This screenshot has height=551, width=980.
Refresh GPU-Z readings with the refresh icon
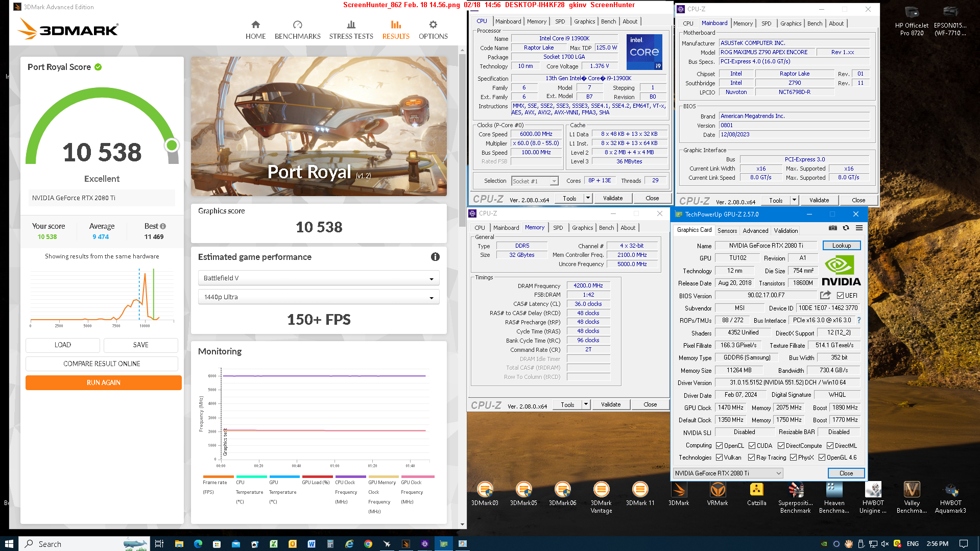tap(846, 228)
